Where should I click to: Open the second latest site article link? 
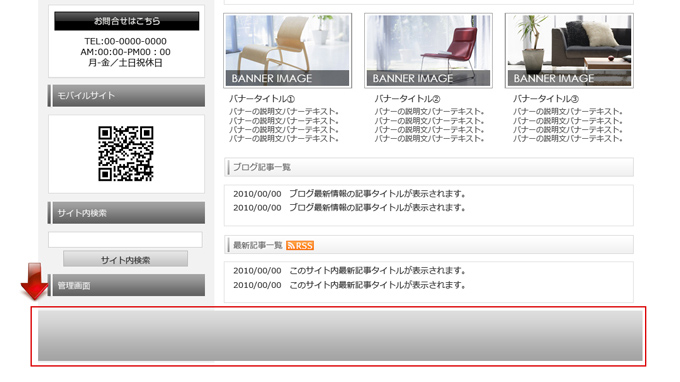(377, 285)
